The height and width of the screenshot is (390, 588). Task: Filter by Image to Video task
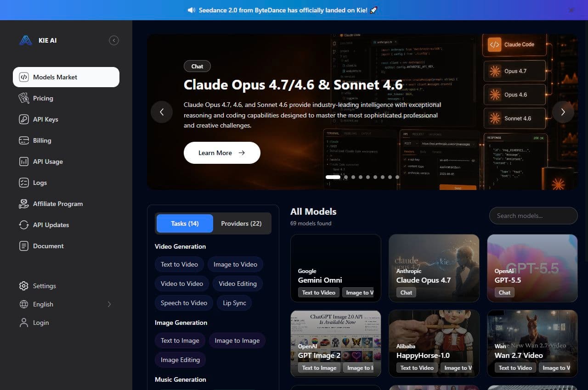(x=235, y=264)
